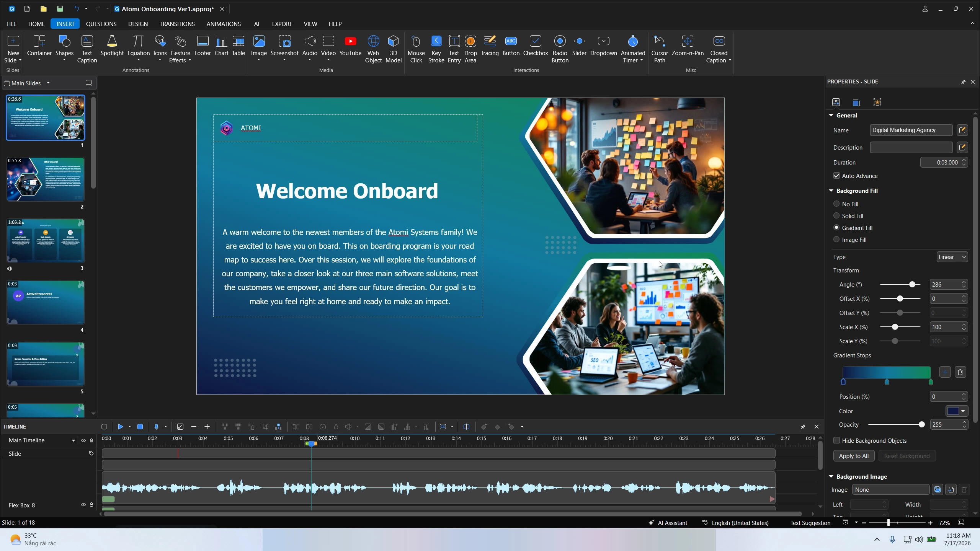Insert a Spotlight annotation

tap(112, 46)
